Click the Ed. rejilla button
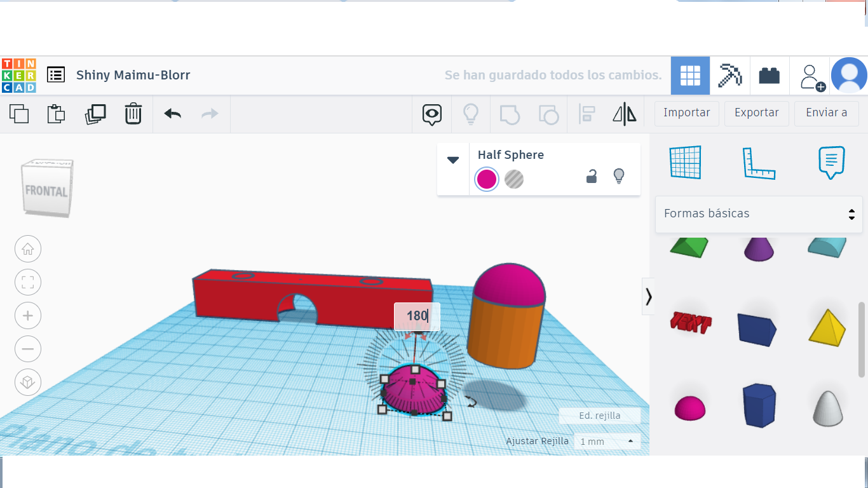 pyautogui.click(x=600, y=416)
